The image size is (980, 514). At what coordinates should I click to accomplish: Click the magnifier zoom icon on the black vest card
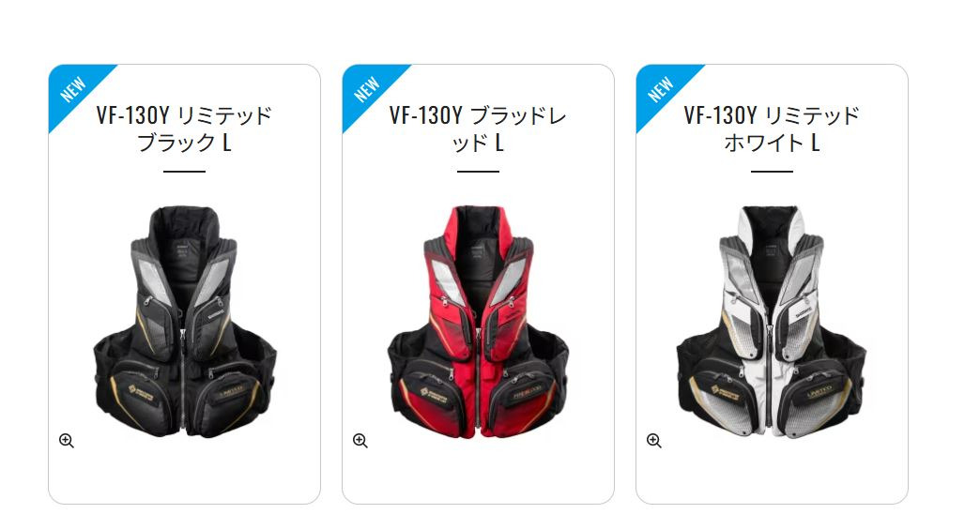click(67, 440)
